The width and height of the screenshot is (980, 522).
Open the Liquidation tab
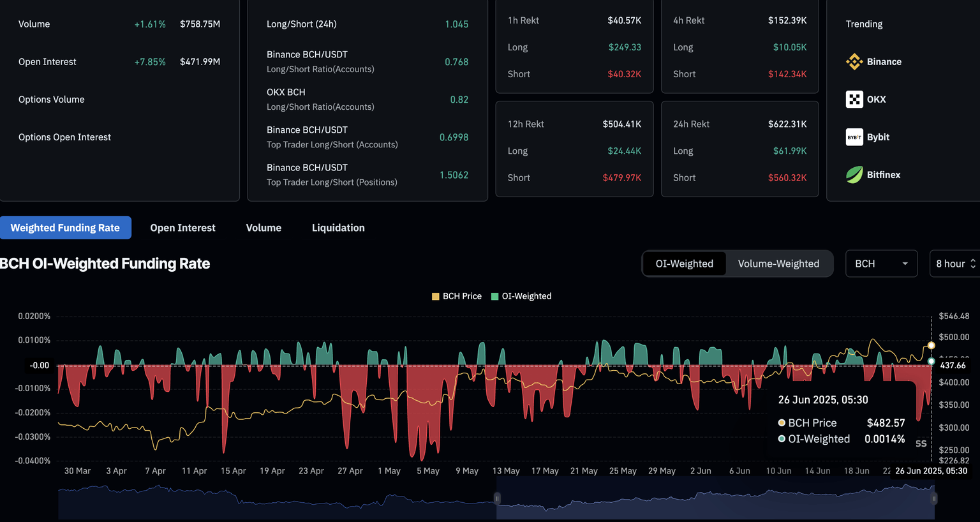click(x=338, y=228)
